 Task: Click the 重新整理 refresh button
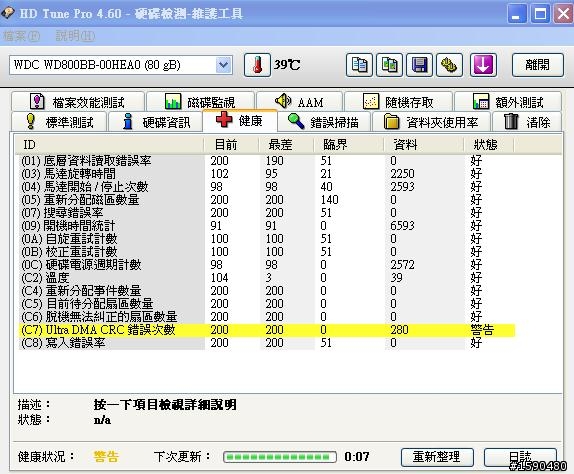(437, 457)
